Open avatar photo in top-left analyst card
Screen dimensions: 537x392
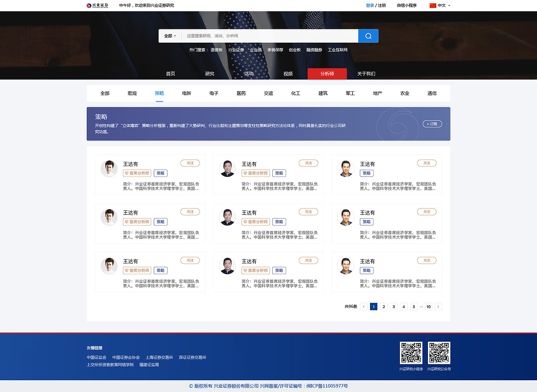coord(109,169)
